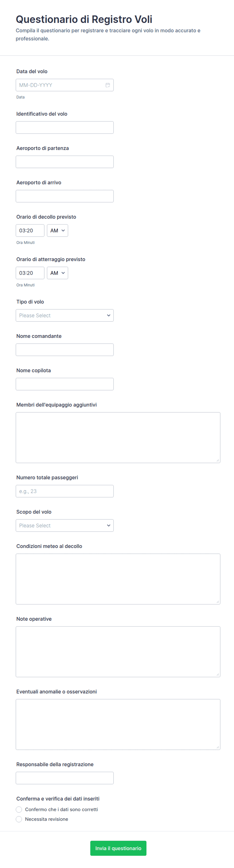The height and width of the screenshot is (868, 234).
Task: Click resize handle of Note operative textarea
Action: 217,675
